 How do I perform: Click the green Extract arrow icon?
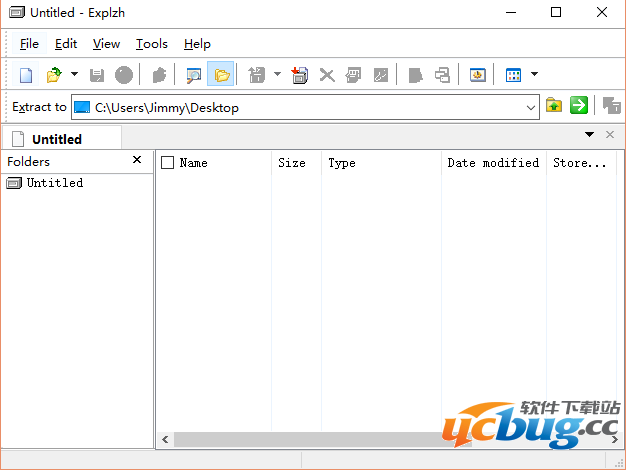pos(578,106)
